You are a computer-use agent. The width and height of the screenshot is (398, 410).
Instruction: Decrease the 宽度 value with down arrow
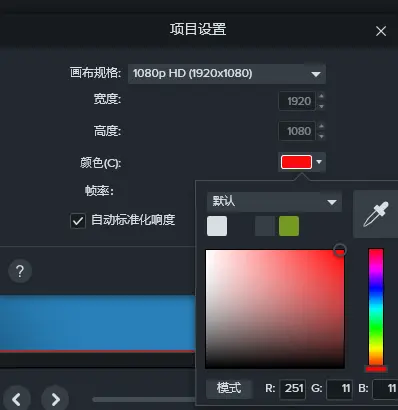[321, 106]
